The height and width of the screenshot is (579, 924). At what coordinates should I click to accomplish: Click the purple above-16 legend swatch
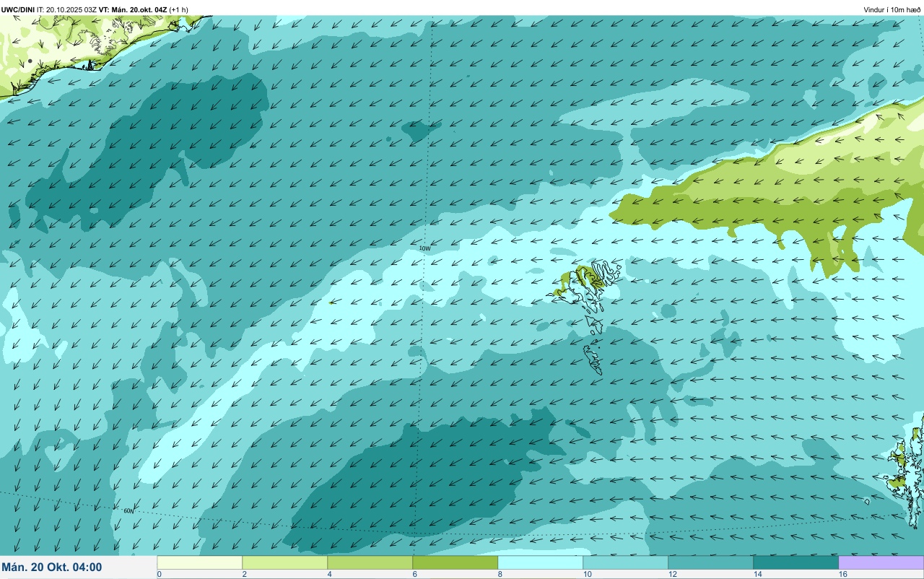click(881, 562)
